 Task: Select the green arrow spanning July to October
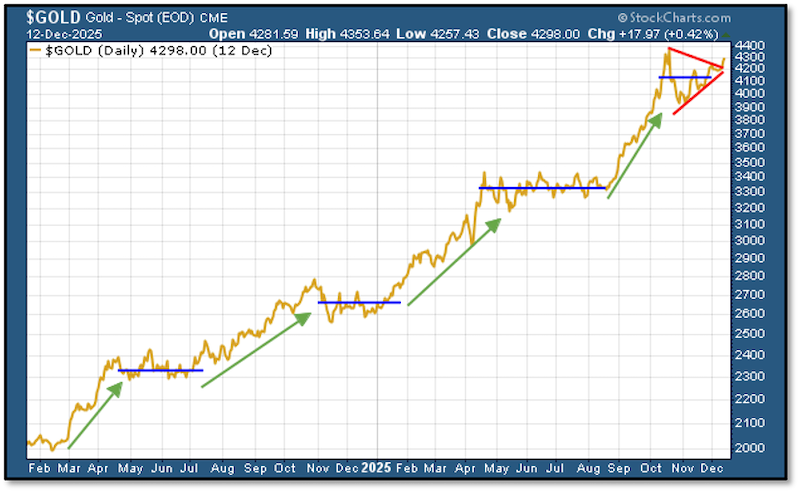pyautogui.click(x=255, y=350)
